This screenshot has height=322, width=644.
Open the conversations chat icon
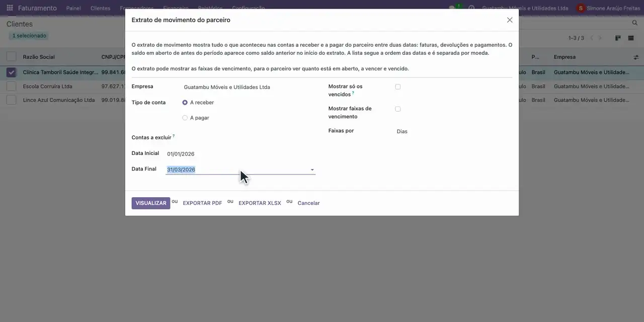click(452, 8)
